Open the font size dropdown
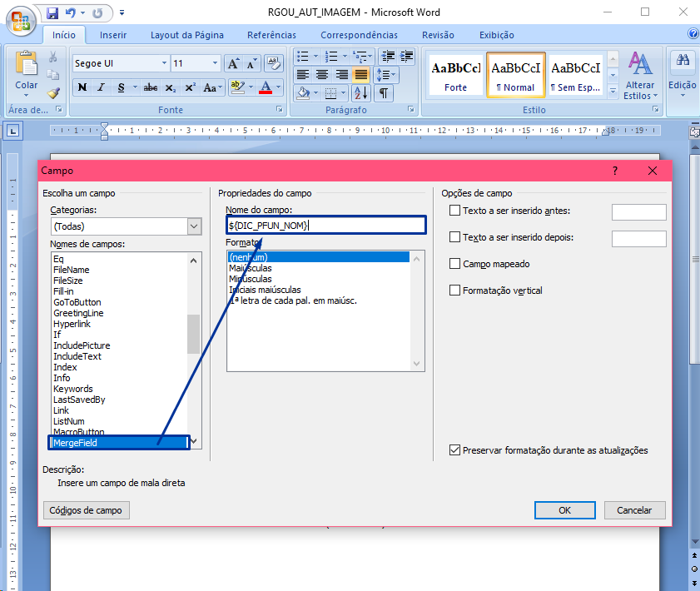Image resolution: width=700 pixels, height=591 pixels. click(x=216, y=63)
